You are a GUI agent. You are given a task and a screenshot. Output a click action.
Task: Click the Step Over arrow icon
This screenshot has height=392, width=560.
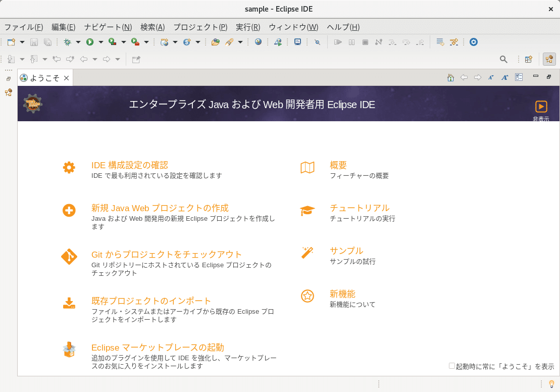pos(406,42)
